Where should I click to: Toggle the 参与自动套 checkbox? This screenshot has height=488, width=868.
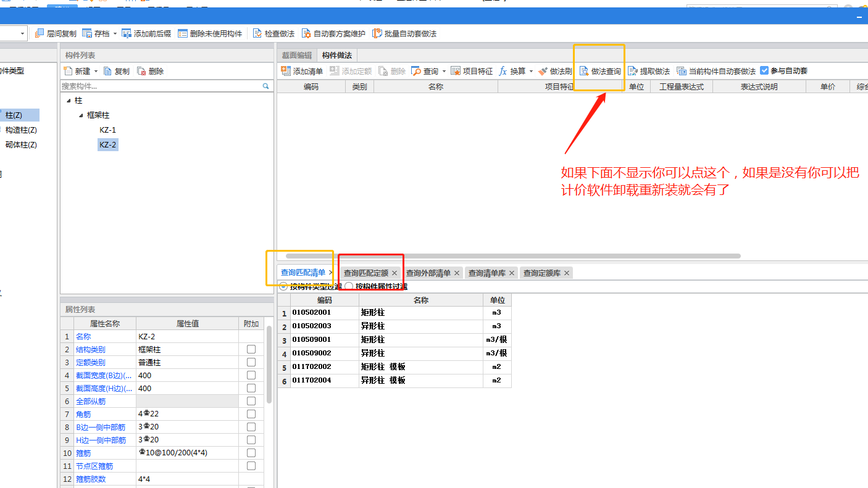pos(764,70)
